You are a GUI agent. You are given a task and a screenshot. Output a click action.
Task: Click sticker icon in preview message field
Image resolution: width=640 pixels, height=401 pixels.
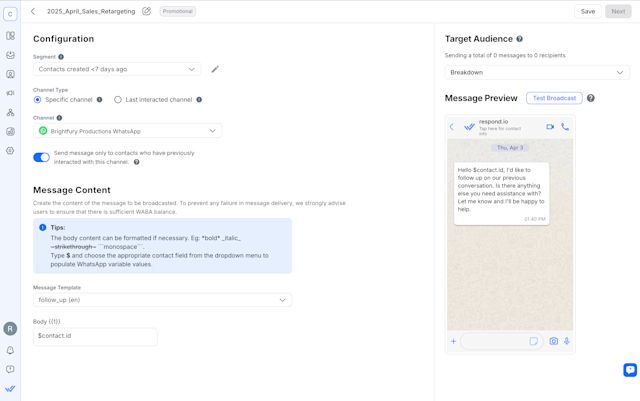point(533,341)
